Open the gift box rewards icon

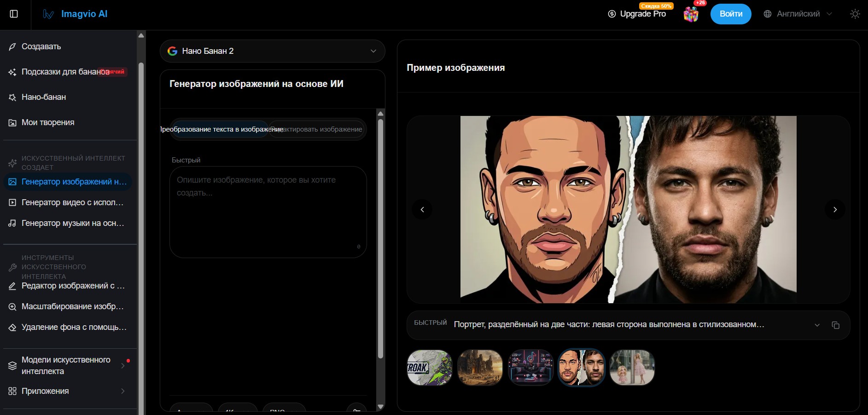pos(691,14)
